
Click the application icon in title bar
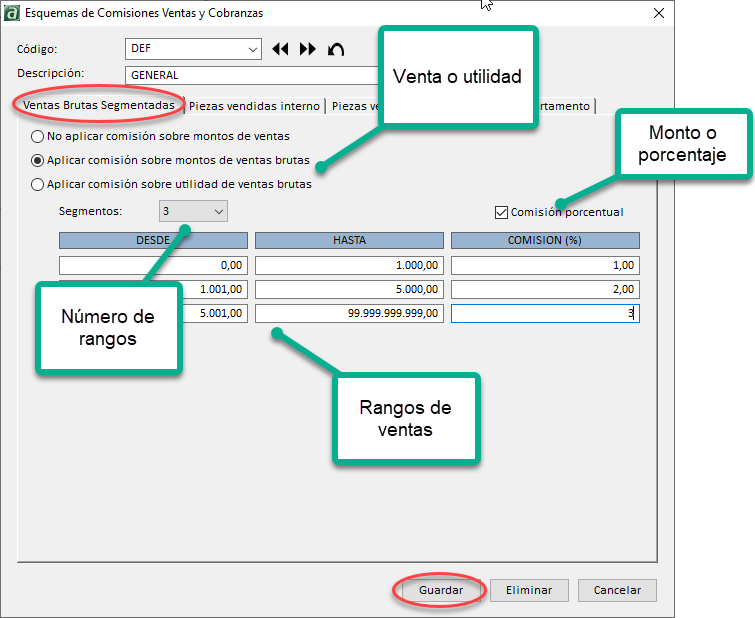(11, 12)
